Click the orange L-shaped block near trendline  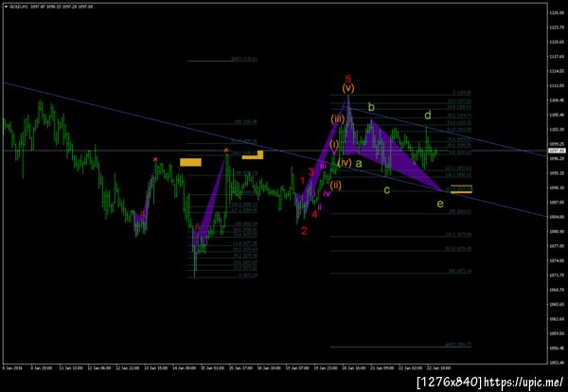pyautogui.click(x=253, y=155)
